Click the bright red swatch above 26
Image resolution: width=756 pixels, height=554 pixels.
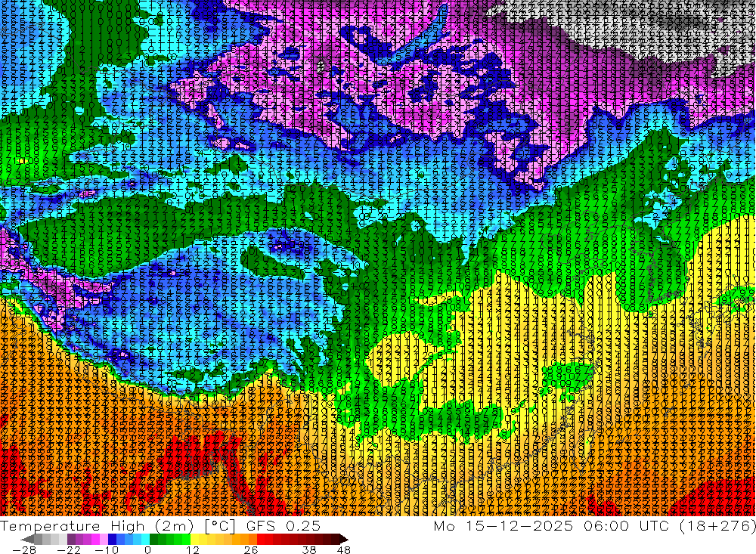(261, 539)
